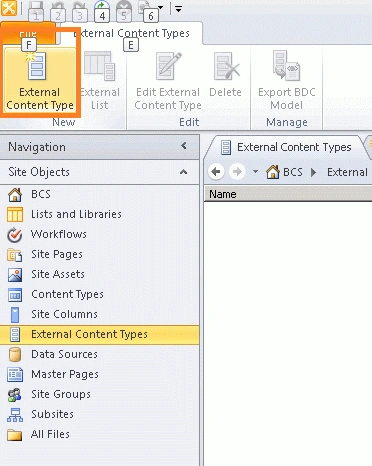Open Content Types in navigation

point(100,294)
